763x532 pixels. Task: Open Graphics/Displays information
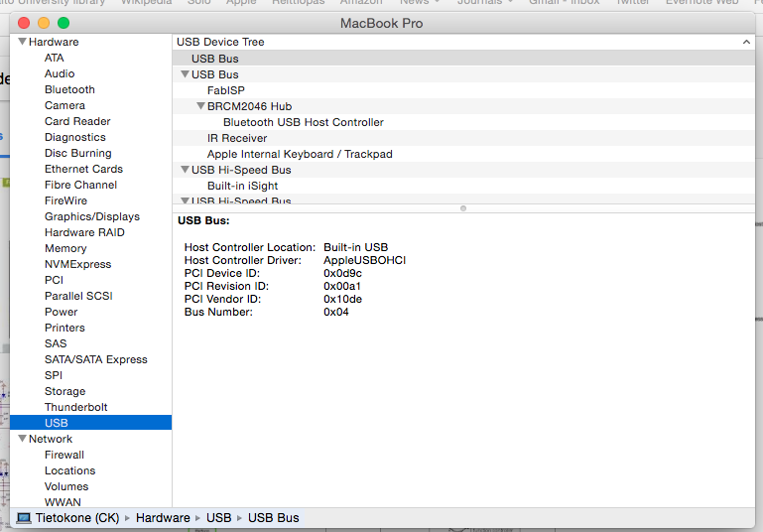click(x=92, y=216)
